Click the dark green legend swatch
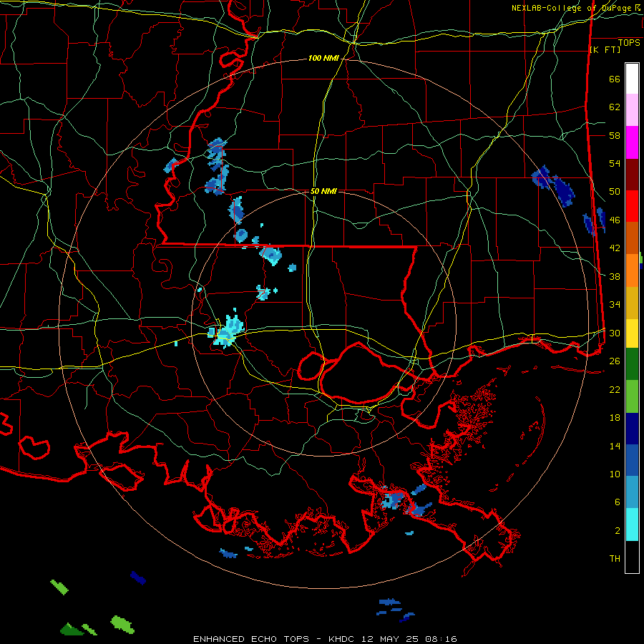Image resolution: width=644 pixels, height=644 pixels. 632,364
